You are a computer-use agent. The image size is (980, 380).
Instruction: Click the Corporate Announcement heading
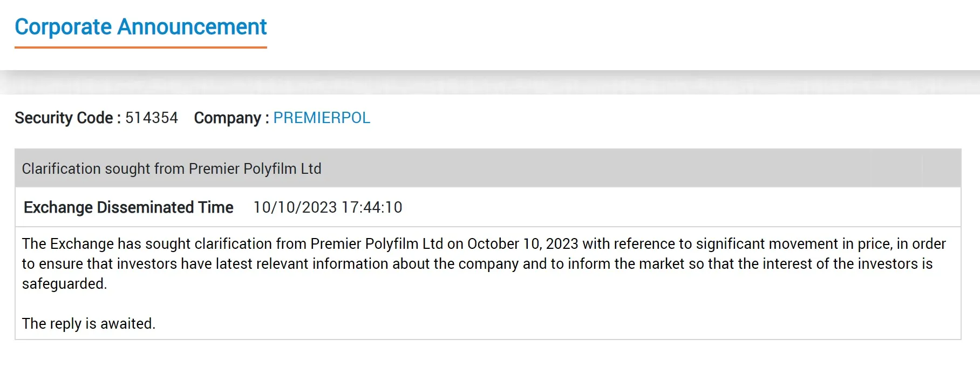(x=140, y=27)
